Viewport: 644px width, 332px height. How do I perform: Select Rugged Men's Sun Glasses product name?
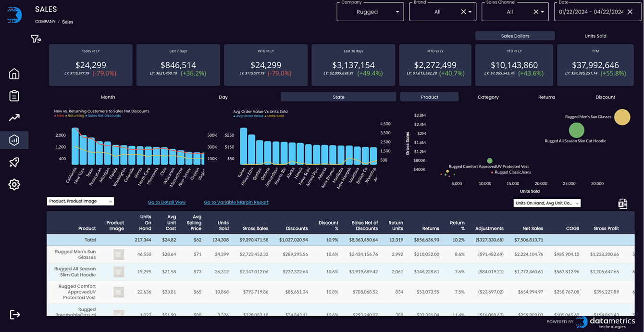coord(75,255)
